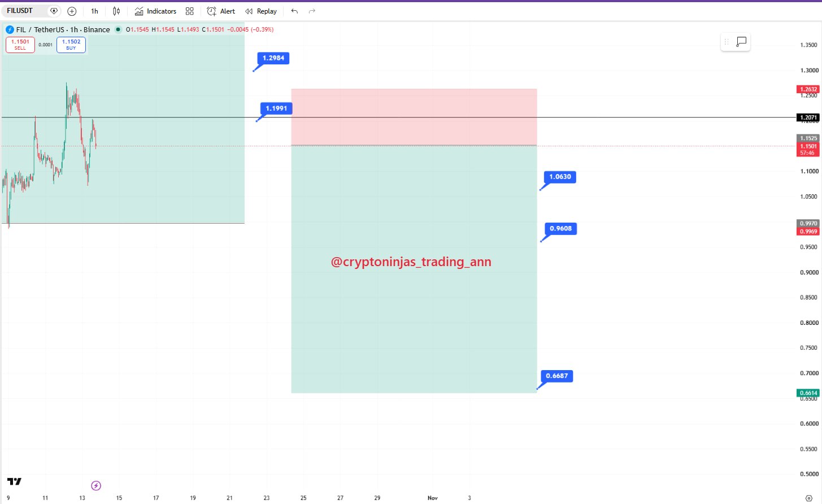Click the redo arrow

[x=312, y=11]
